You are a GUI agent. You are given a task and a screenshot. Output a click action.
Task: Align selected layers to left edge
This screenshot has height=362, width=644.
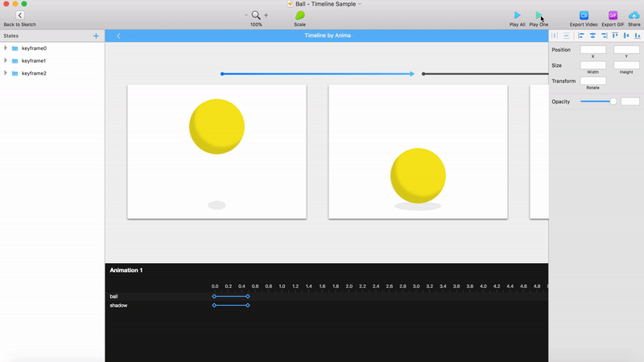tap(581, 35)
